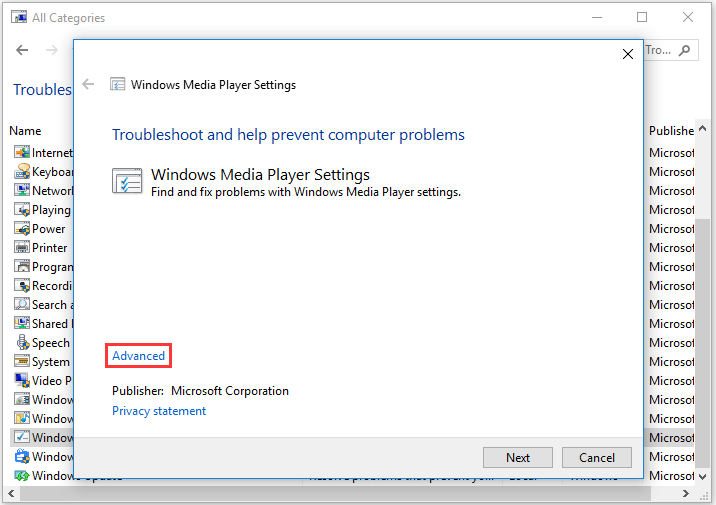The height and width of the screenshot is (505, 716).
Task: Select the Network troubleshooter icon
Action: 21,190
